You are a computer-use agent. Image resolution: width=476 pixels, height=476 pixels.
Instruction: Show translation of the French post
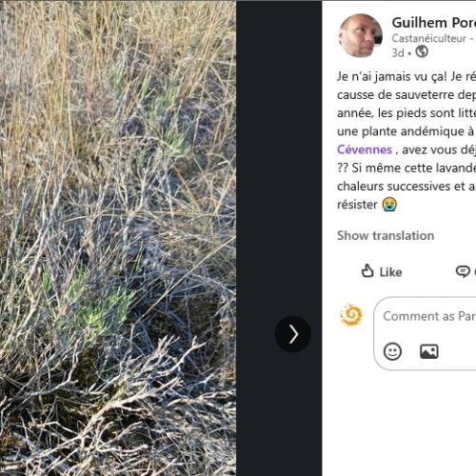(386, 235)
